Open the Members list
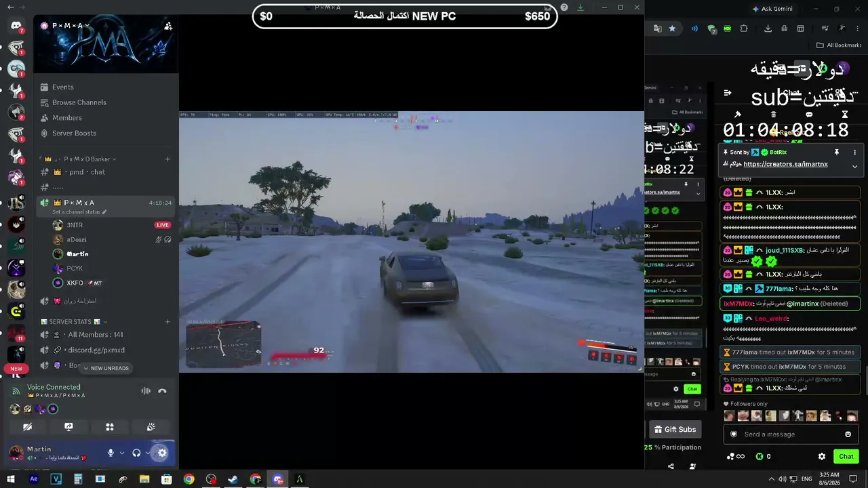Image resolution: width=868 pixels, height=488 pixels. [x=106, y=118]
